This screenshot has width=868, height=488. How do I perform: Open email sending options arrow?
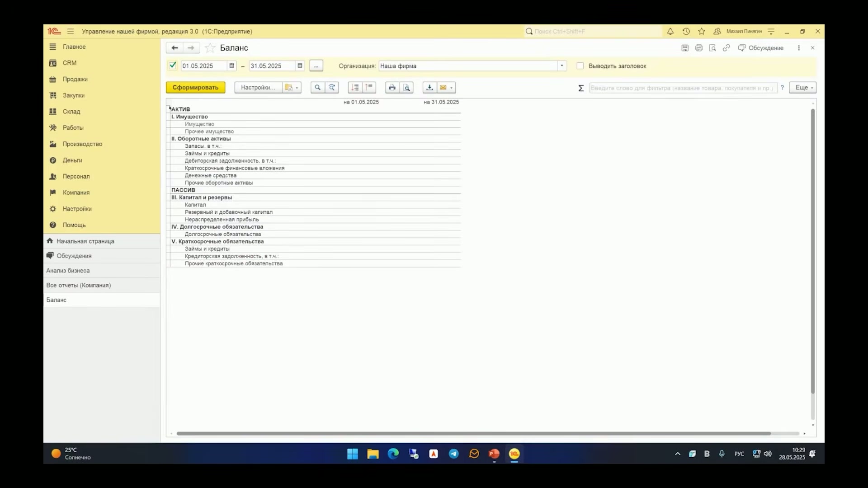point(452,88)
